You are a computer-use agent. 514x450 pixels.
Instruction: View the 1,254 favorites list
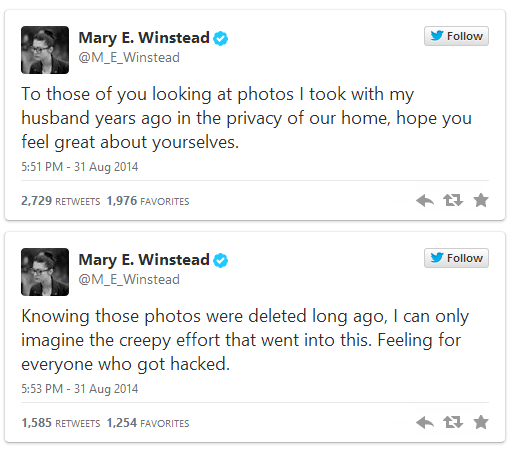click(148, 423)
